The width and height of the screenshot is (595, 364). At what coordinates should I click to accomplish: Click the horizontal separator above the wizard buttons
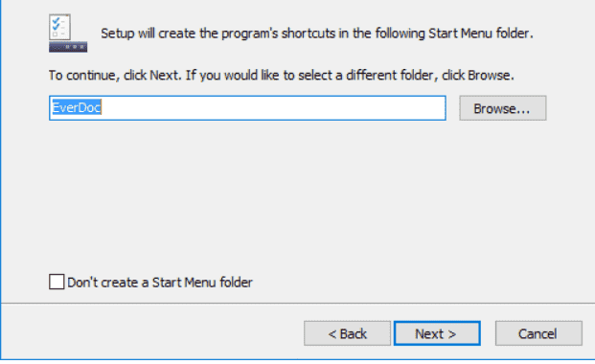point(297,304)
